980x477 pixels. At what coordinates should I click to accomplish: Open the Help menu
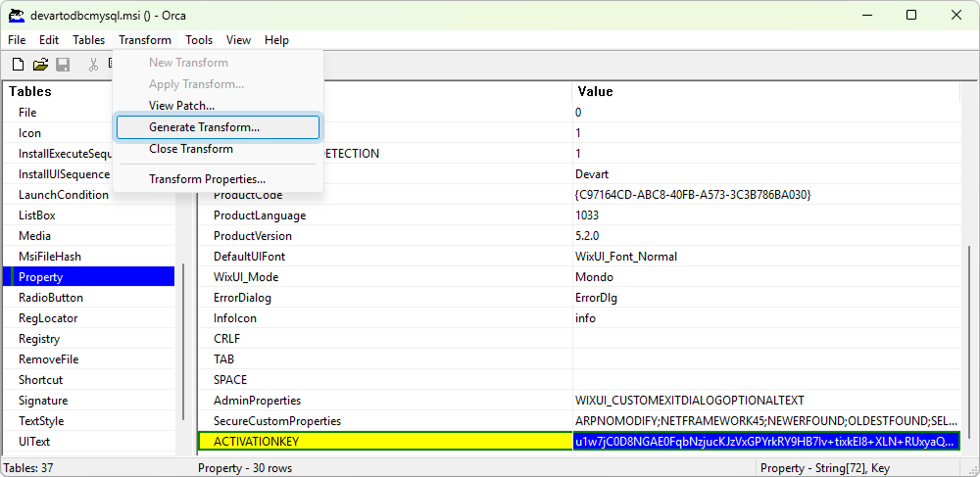(276, 40)
